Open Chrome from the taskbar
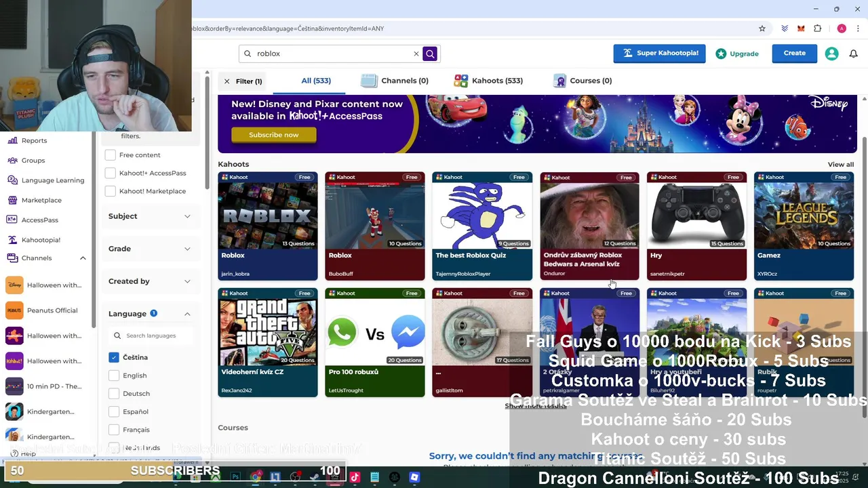868x488 pixels. point(256,477)
